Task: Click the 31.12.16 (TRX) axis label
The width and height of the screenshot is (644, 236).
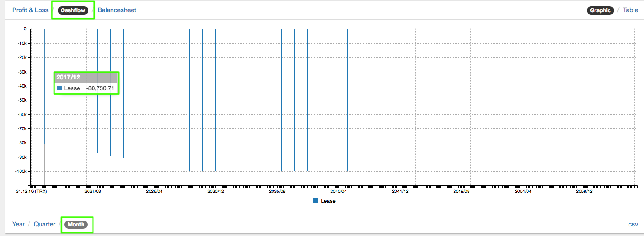Action: (x=31, y=192)
